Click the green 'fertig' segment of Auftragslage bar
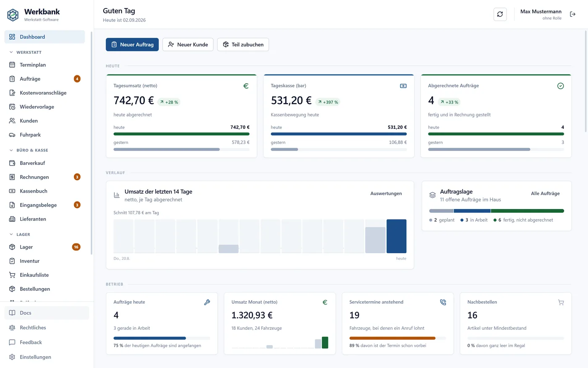The width and height of the screenshot is (588, 368). point(528,211)
